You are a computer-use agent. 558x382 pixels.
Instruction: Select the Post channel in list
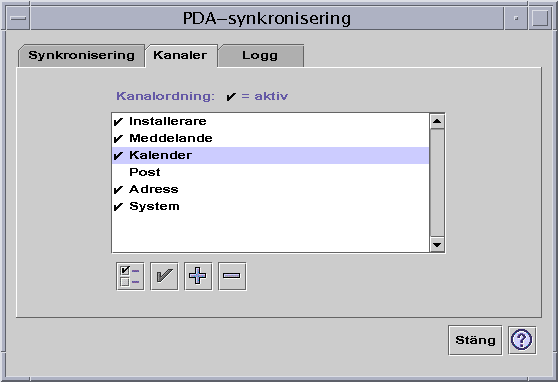point(270,172)
